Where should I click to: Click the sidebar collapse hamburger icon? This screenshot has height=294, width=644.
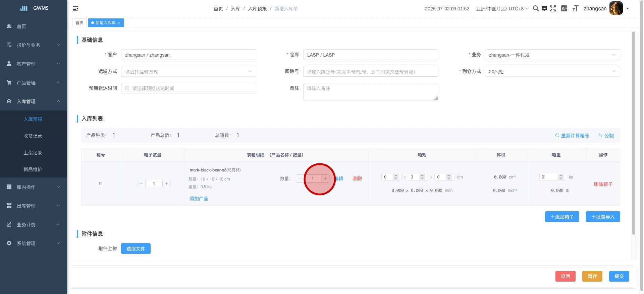(x=75, y=9)
